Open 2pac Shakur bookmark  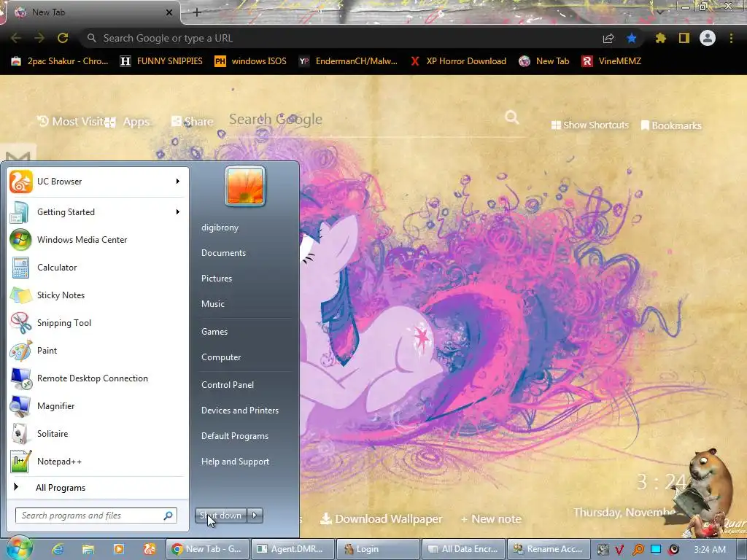click(x=60, y=61)
